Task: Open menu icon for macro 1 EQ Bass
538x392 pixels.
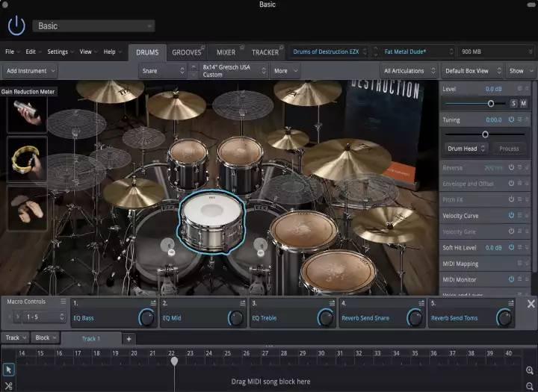Action: [x=153, y=303]
